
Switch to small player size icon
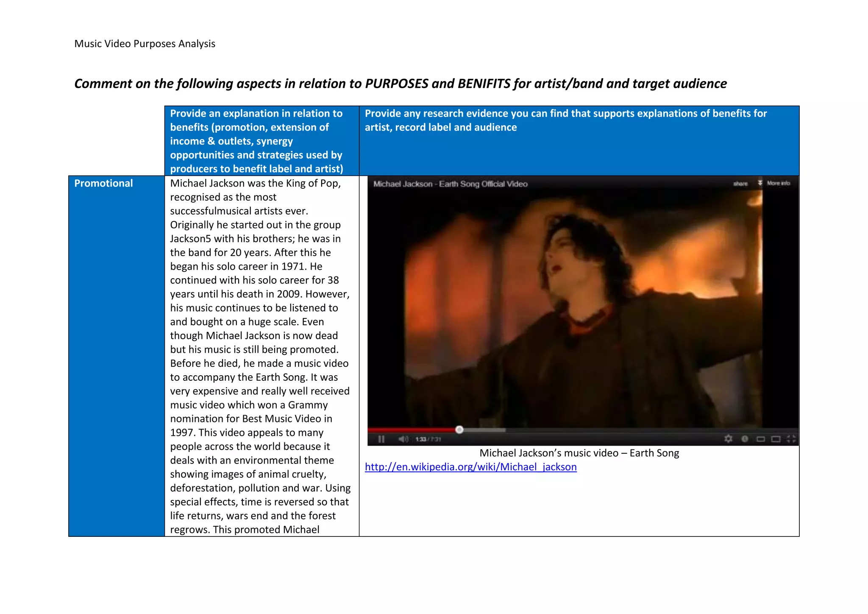761,439
